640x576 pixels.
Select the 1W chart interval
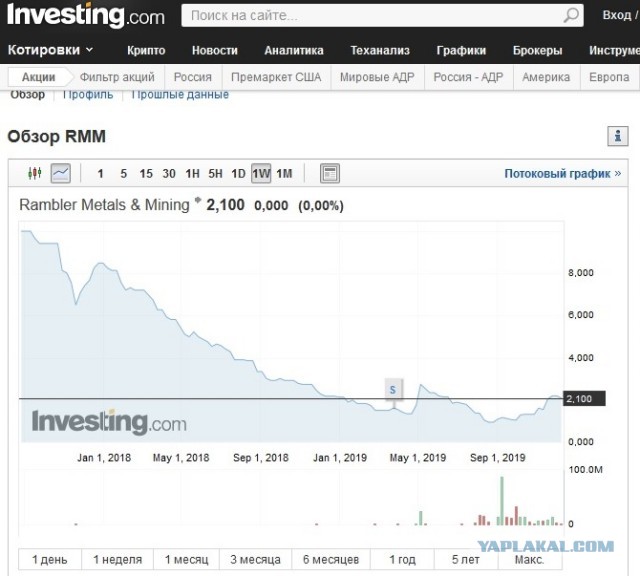(261, 173)
